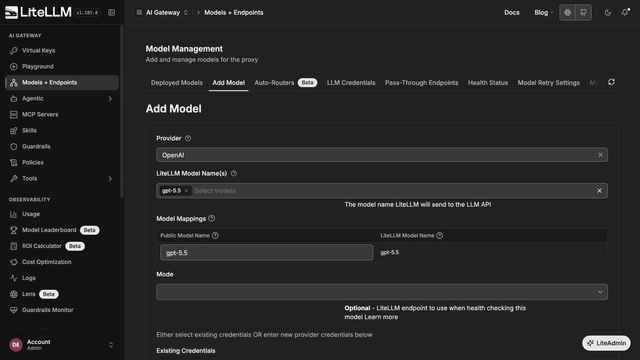Open ROI Calculator page
This screenshot has height=360, width=640.
click(62, 246)
